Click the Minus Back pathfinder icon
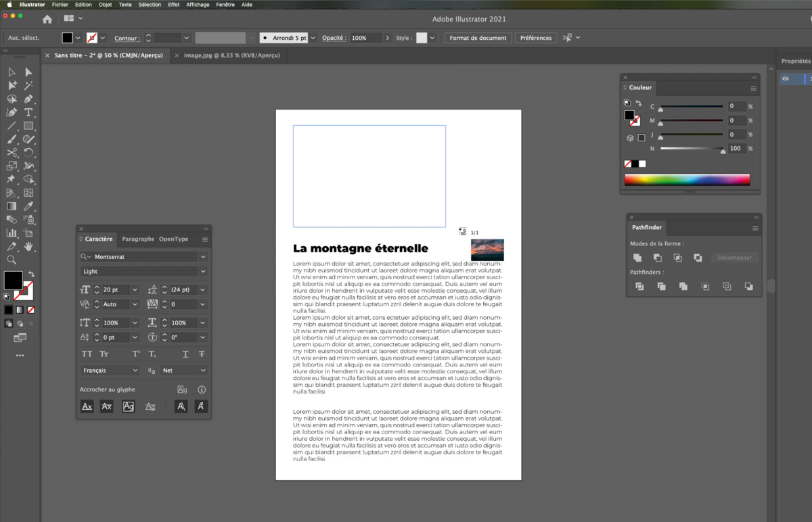The image size is (812, 522). pos(748,287)
